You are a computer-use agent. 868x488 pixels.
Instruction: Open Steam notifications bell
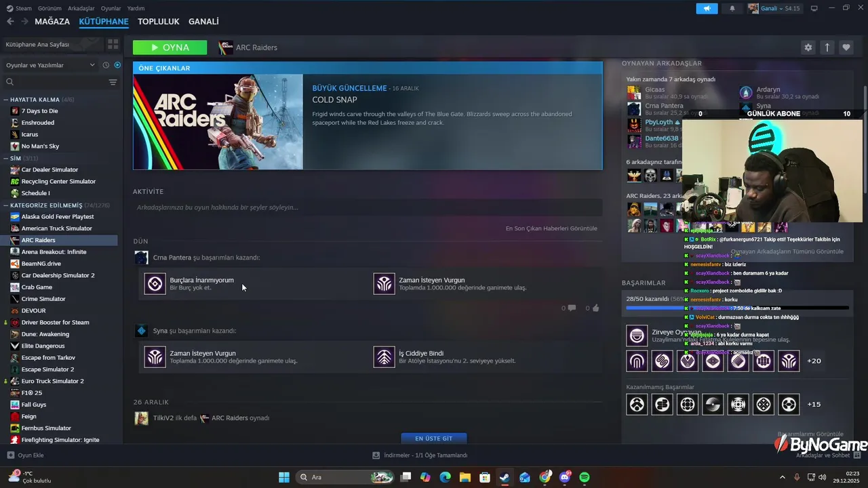(732, 8)
